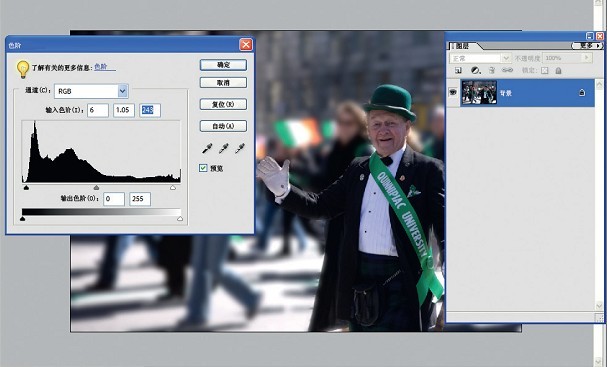Click the delete layer trash icon

492,70
